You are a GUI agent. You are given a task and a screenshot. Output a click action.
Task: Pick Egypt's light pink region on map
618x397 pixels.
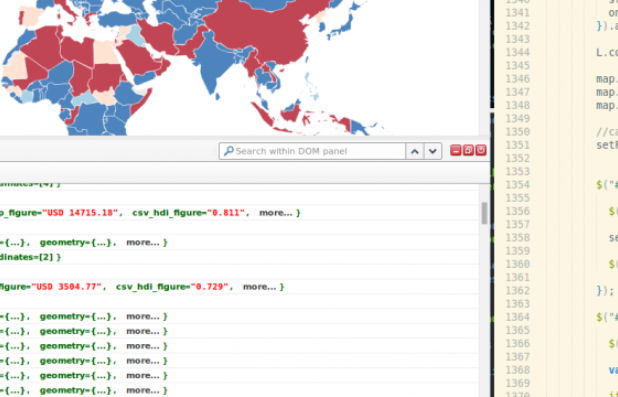(x=105, y=52)
